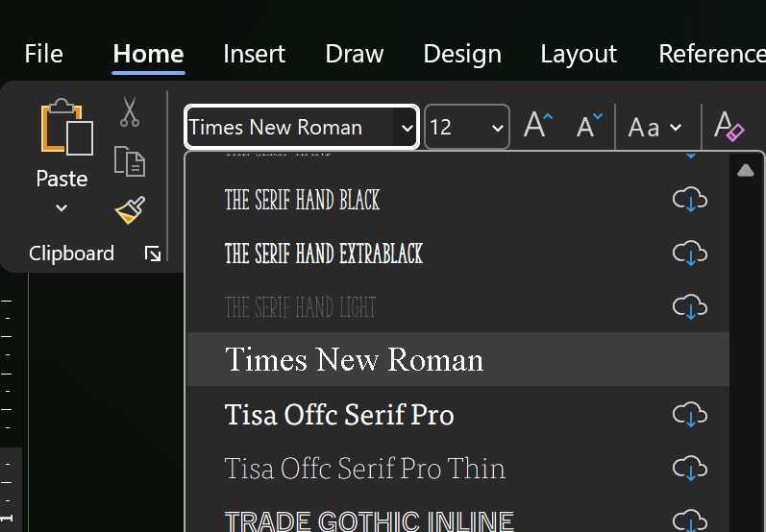Collapse the font name dropdown arrow
This screenshot has width=766, height=532.
[407, 128]
